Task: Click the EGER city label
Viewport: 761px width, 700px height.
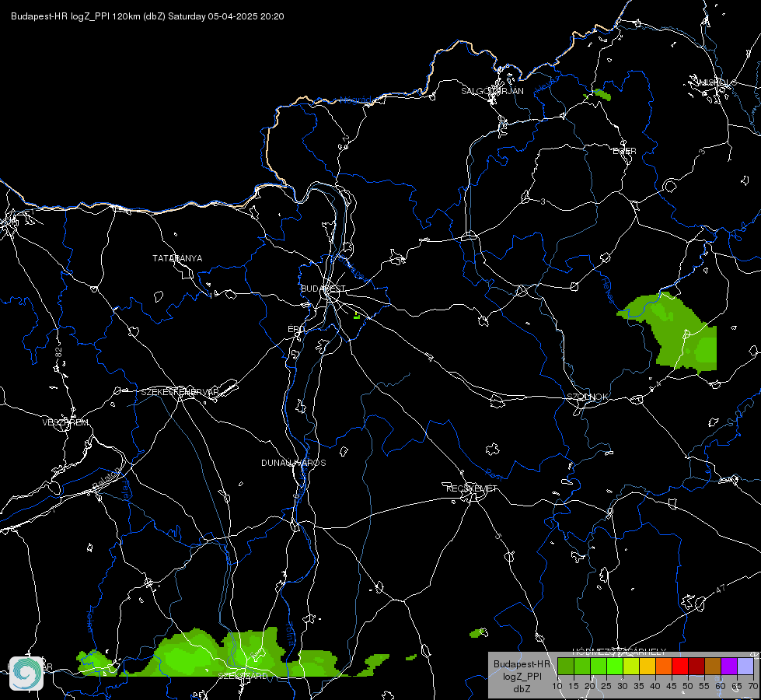Action: pyautogui.click(x=624, y=151)
